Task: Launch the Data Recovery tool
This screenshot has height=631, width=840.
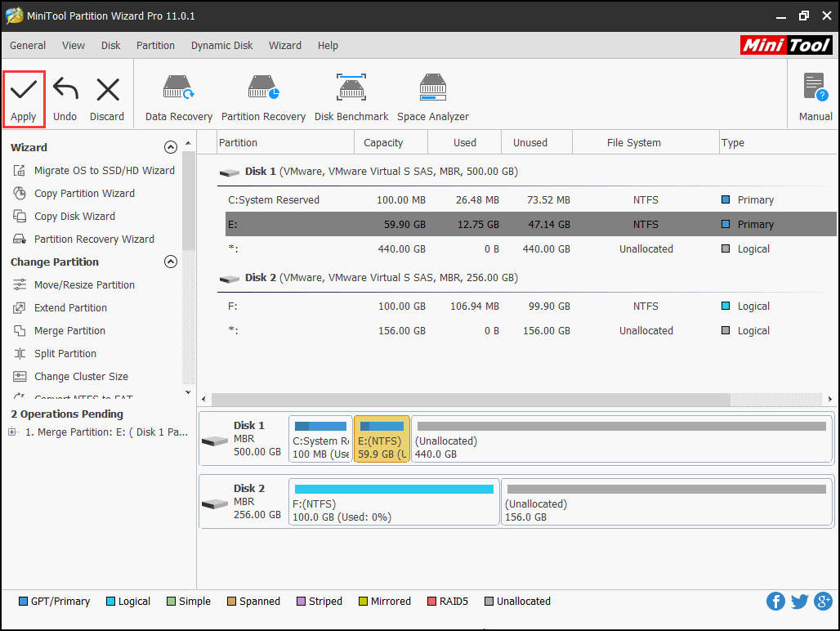Action: click(178, 99)
